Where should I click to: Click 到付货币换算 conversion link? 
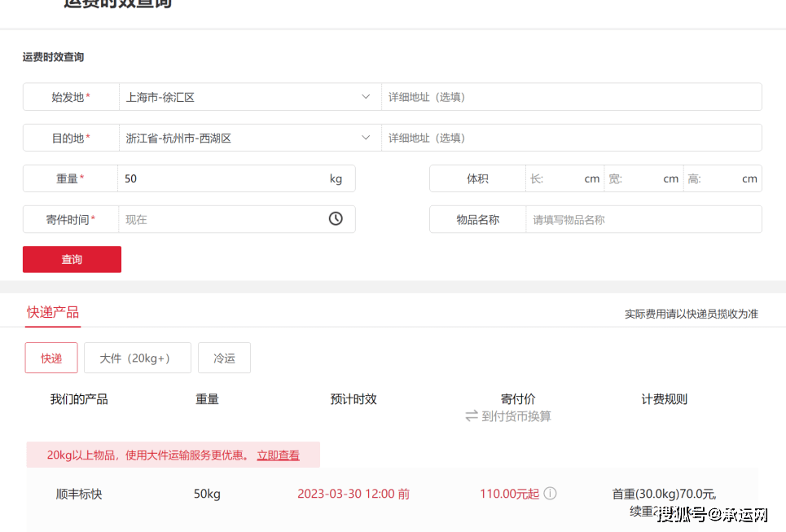click(516, 416)
